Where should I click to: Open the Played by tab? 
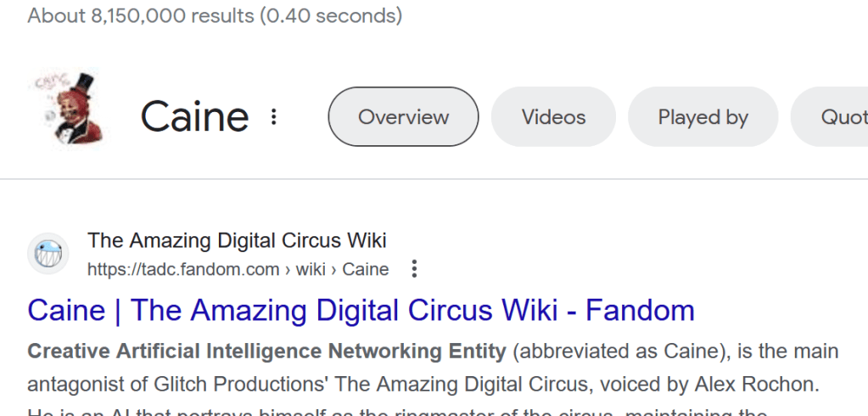click(x=703, y=117)
